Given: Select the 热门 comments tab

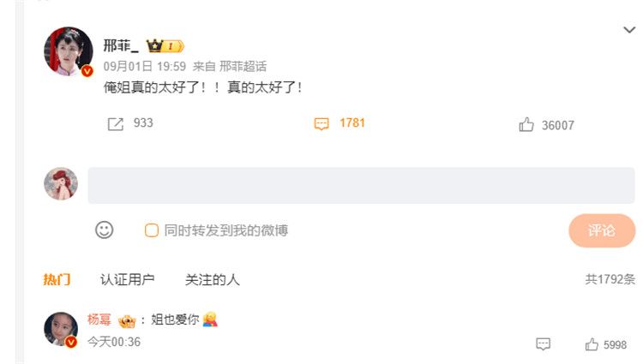Looking at the screenshot, I should 57,280.
